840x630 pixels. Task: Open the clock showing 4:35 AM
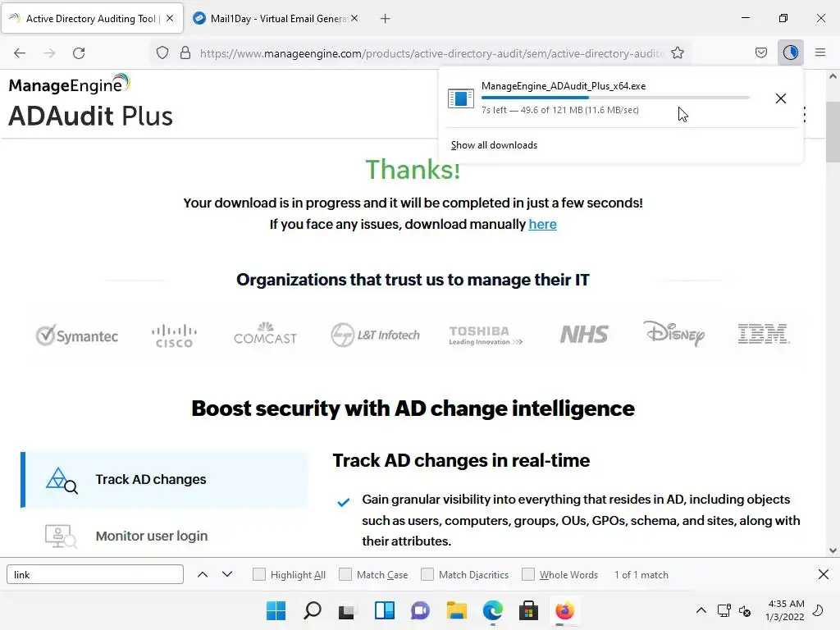tap(785, 610)
